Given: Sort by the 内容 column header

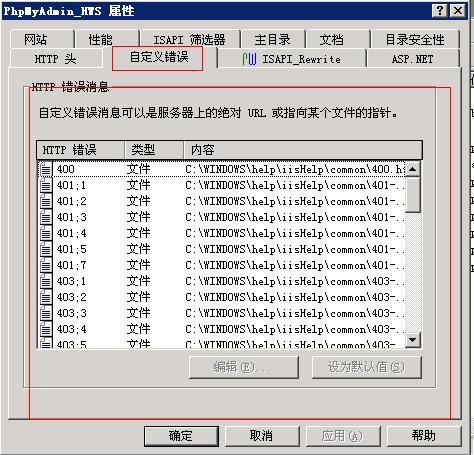Looking at the screenshot, I should (303, 150).
